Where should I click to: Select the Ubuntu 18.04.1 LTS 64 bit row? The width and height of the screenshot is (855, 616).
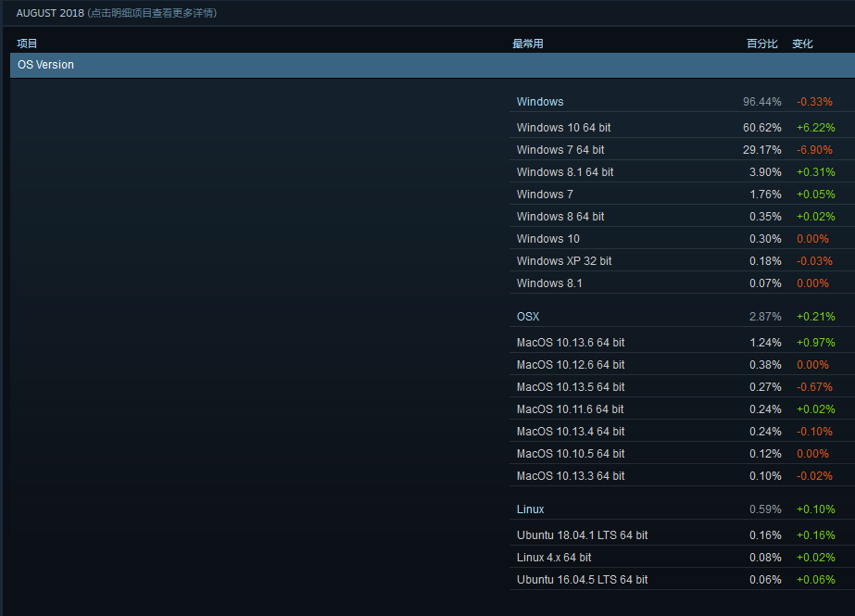click(582, 535)
